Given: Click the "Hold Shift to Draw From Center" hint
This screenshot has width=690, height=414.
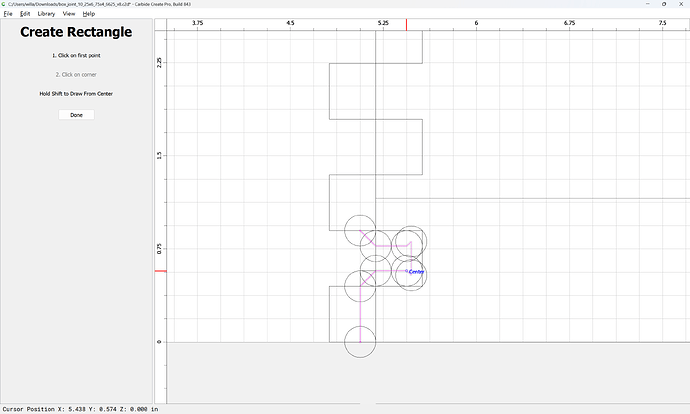Looking at the screenshot, I should pyautogui.click(x=76, y=94).
